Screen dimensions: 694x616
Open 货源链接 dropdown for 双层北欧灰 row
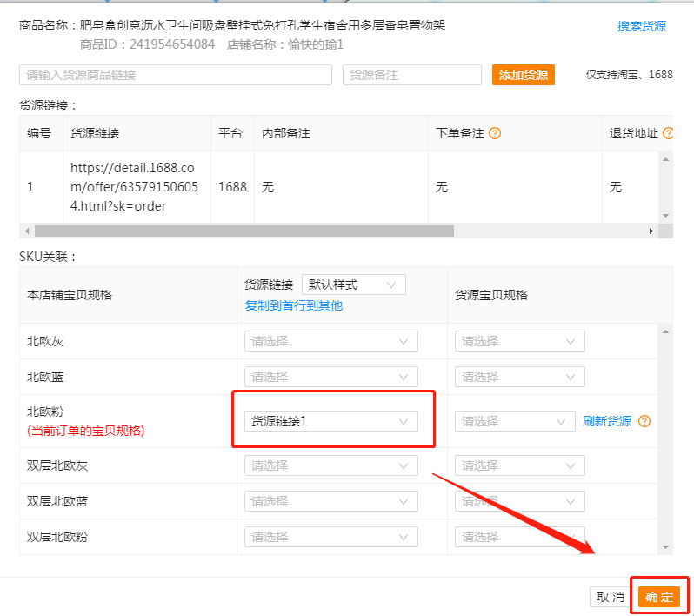point(330,465)
